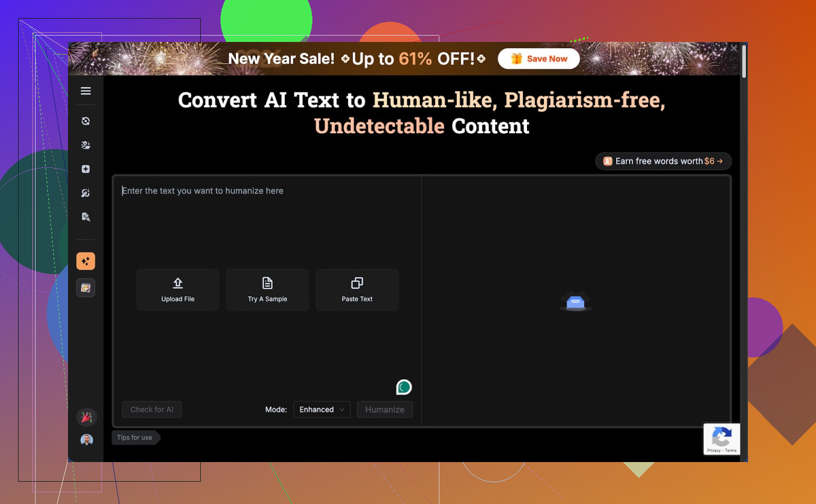The width and height of the screenshot is (816, 504).
Task: Click into the humanize text input area
Action: point(266,223)
